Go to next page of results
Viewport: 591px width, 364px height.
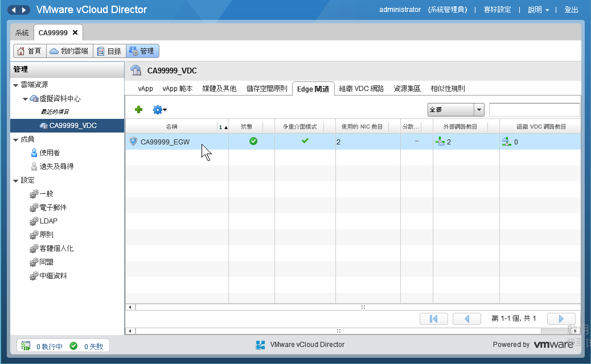[x=561, y=319]
